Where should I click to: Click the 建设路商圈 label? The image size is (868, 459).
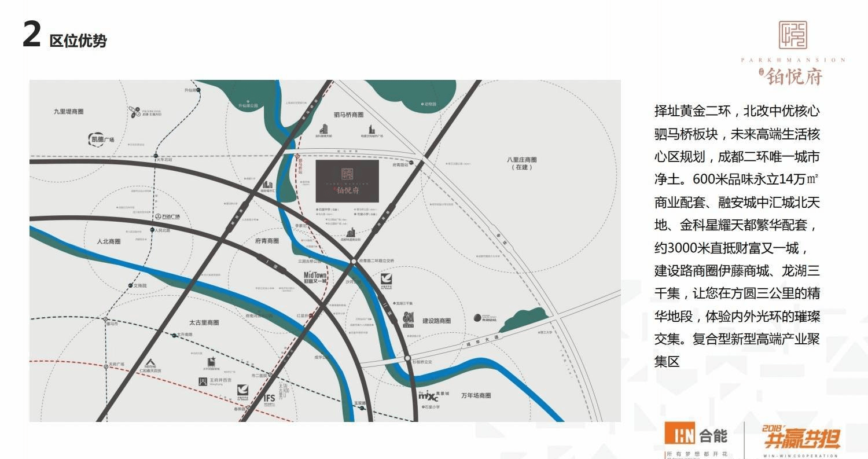pos(436,321)
